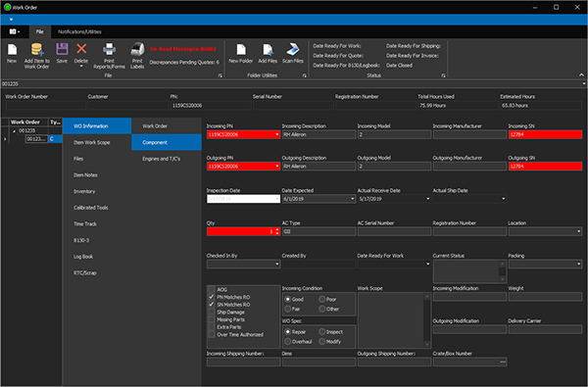Collapse the 001235 tree node
This screenshot has width=588, height=387.
click(x=15, y=131)
